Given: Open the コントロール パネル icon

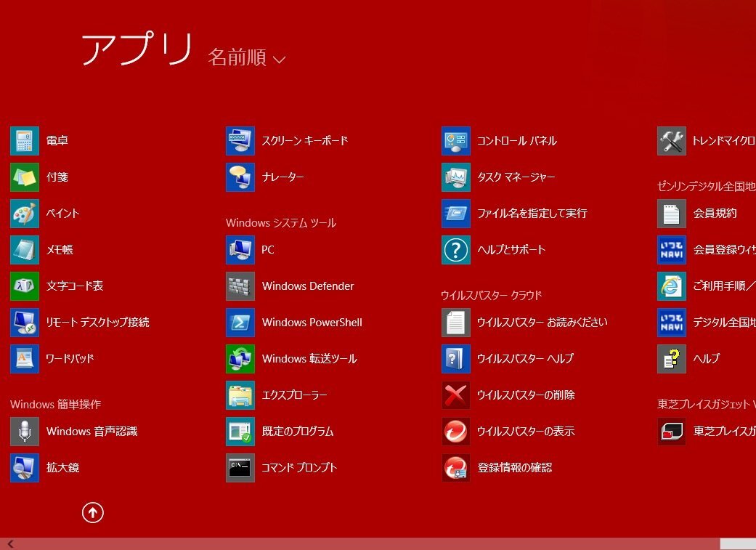Looking at the screenshot, I should click(455, 141).
